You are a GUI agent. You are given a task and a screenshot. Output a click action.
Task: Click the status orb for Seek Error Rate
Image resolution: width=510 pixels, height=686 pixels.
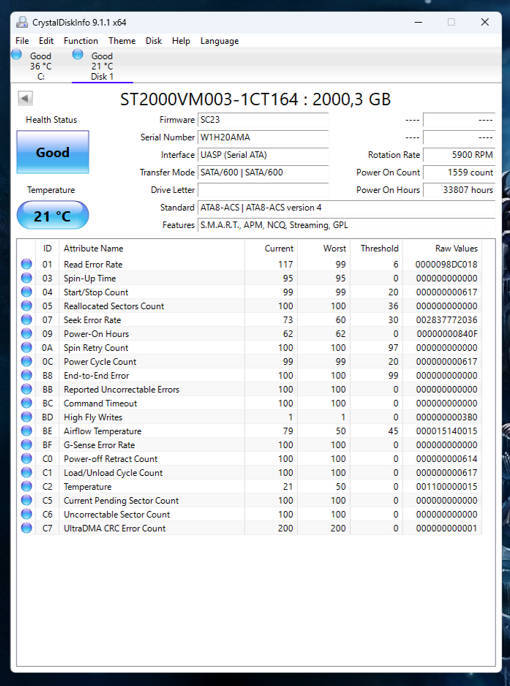click(x=27, y=319)
